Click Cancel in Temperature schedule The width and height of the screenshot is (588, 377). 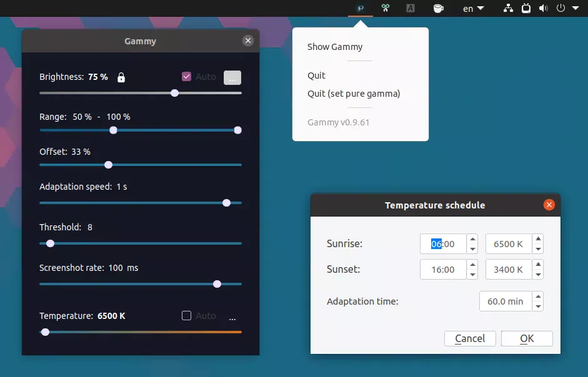(x=470, y=338)
